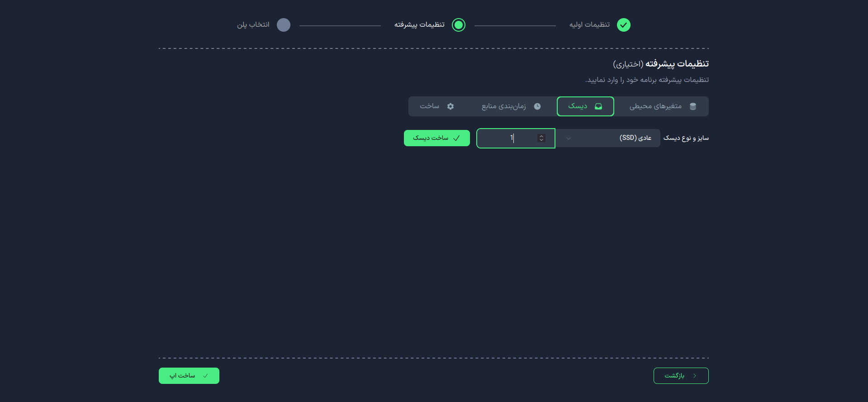Click the ساخت دیسک button
This screenshot has width=868, height=402.
pos(437,138)
